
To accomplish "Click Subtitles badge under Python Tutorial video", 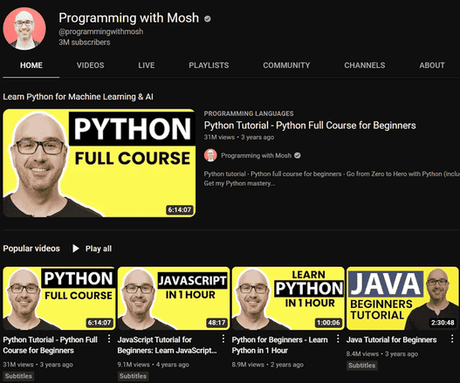I will pyautogui.click(x=18, y=376).
